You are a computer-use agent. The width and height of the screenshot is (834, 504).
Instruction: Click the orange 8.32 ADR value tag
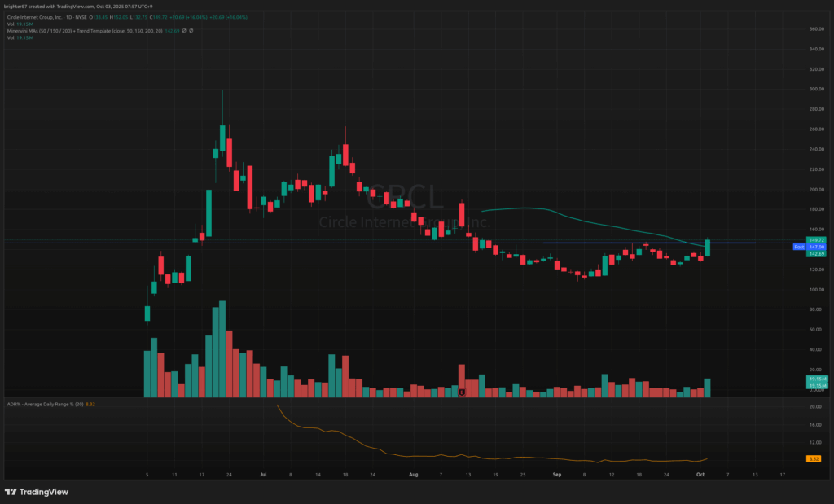(x=813, y=459)
